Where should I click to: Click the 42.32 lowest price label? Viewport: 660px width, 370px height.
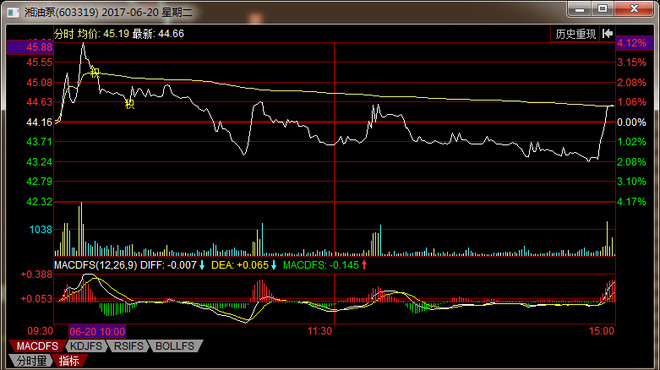[39, 202]
